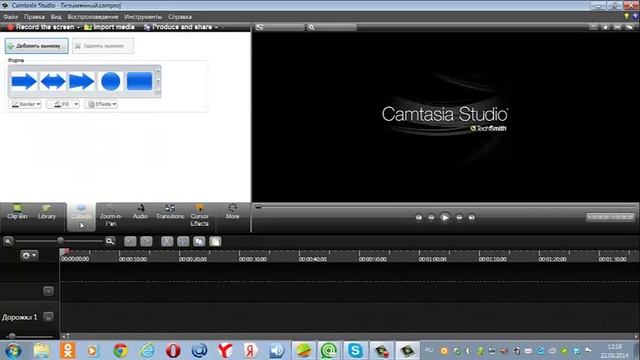Open the Clip Bin tab
This screenshot has width=640, height=360.
point(17,212)
